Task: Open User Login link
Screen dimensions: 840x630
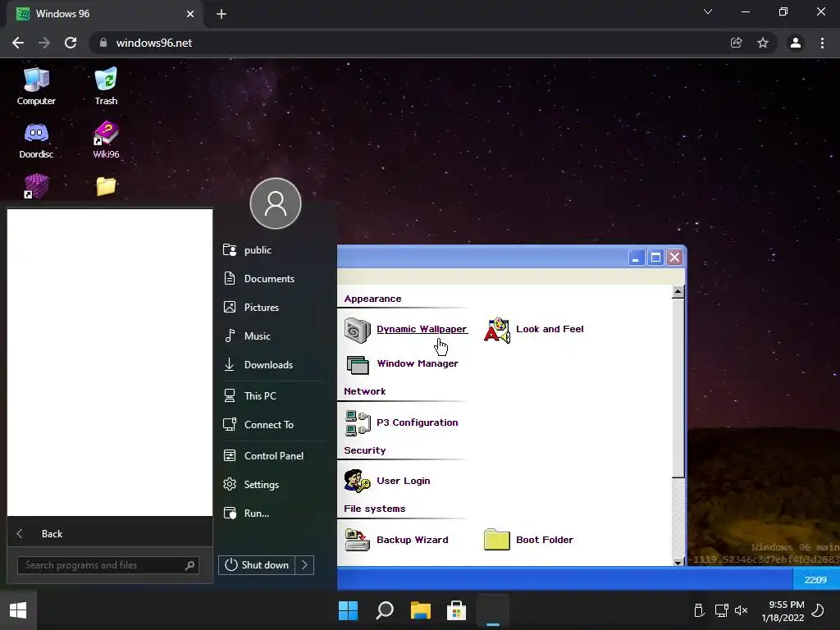Action: click(x=404, y=481)
